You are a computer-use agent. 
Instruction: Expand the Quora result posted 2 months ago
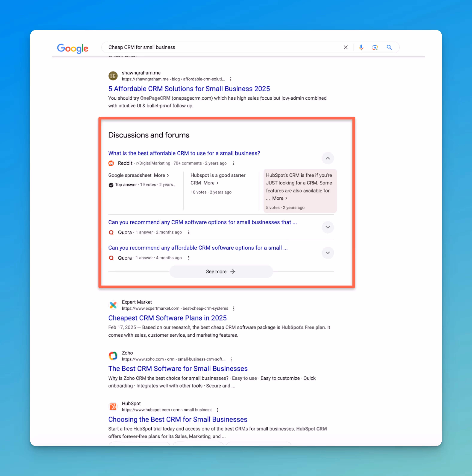[x=327, y=227]
